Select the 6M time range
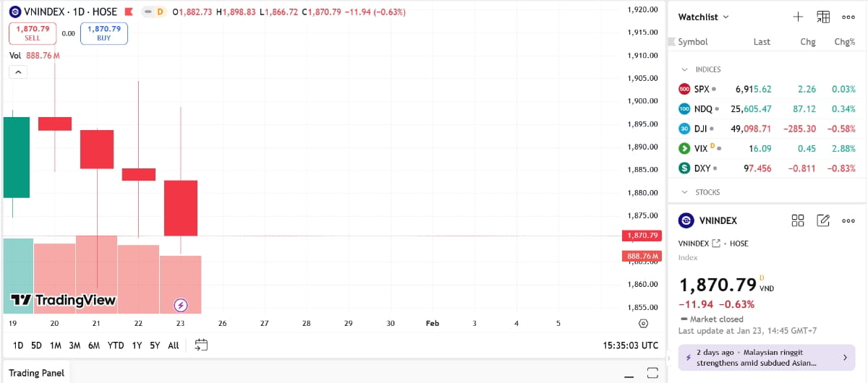The height and width of the screenshot is (383, 868). click(x=94, y=345)
